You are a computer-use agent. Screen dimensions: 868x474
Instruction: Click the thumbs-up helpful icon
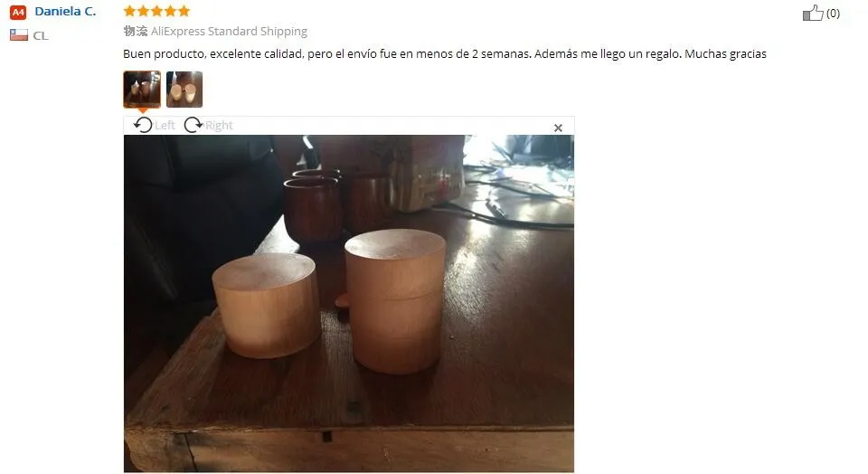813,13
